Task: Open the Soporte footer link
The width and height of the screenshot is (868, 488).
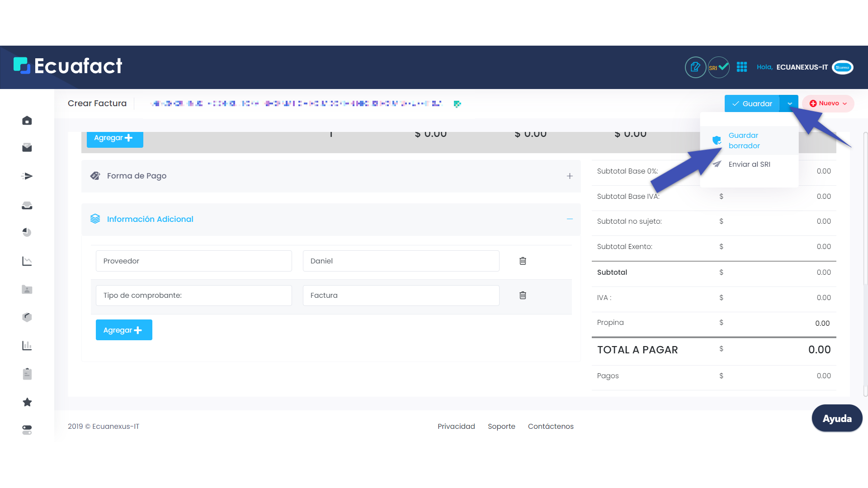Action: pos(501,426)
